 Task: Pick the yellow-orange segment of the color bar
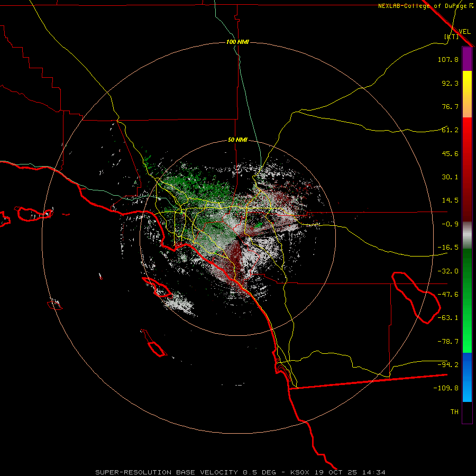467,94
